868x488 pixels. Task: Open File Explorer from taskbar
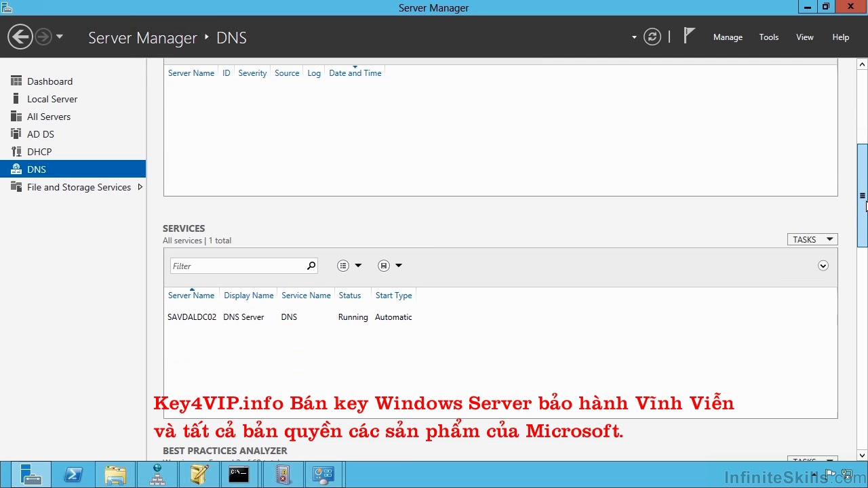115,475
